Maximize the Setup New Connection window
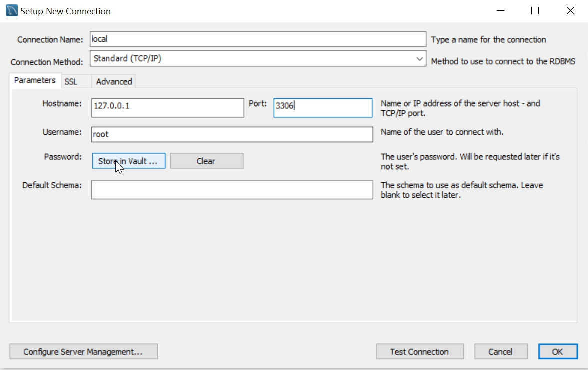Screen dimensions: 588x370 [535, 10]
